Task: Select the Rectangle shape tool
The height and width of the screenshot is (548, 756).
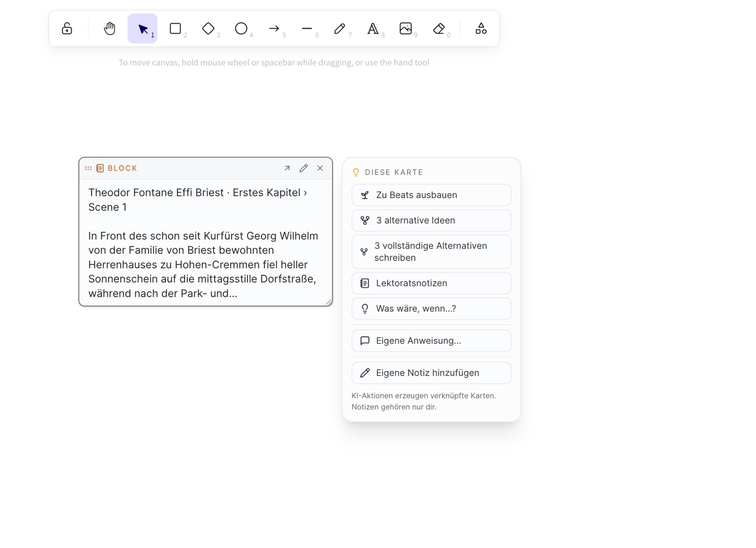Action: [x=175, y=28]
